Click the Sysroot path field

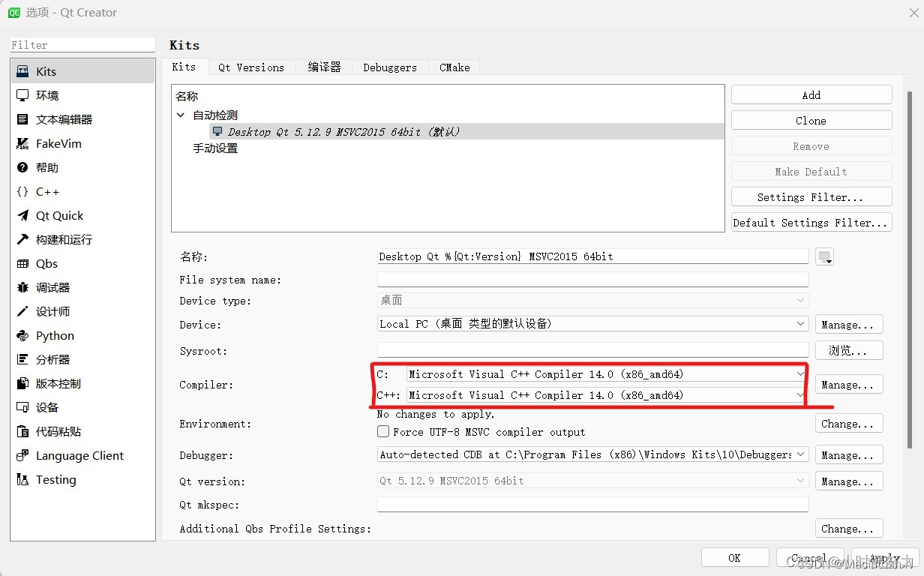click(593, 349)
